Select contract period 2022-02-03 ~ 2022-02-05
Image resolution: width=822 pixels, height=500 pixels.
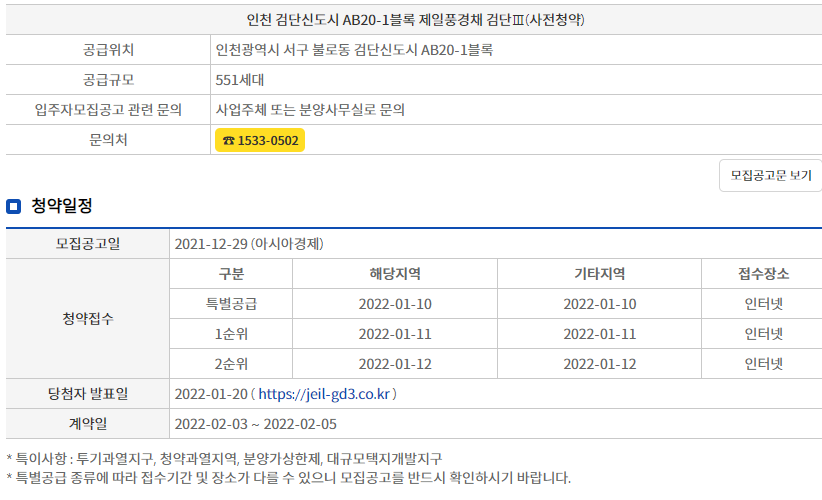255,424
